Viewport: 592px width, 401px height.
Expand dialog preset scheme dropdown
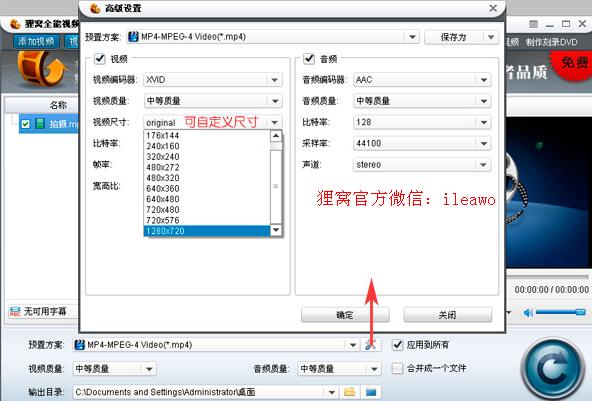pyautogui.click(x=412, y=37)
